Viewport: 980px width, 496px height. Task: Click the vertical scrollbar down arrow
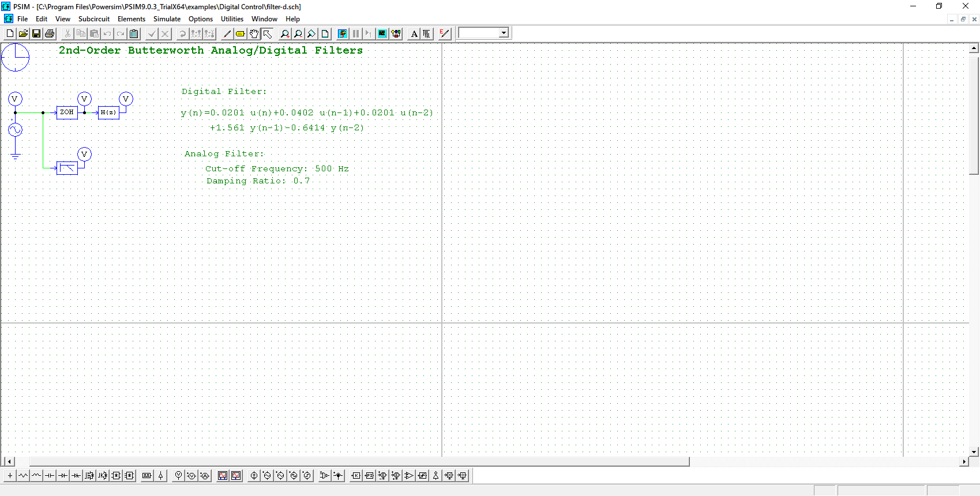[974, 452]
